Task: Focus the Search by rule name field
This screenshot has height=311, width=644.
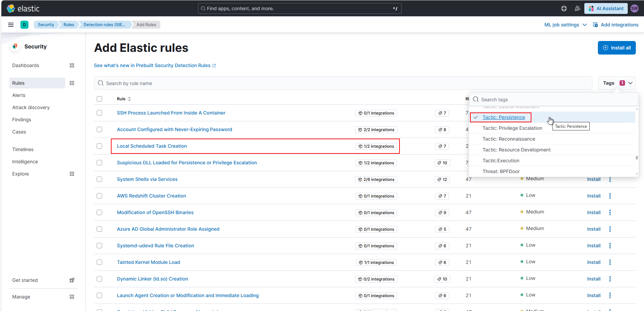Action: (x=343, y=83)
